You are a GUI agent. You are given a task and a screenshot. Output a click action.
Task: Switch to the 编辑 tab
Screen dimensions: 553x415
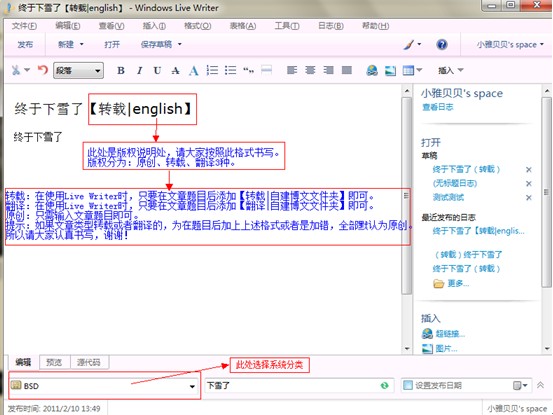click(23, 362)
